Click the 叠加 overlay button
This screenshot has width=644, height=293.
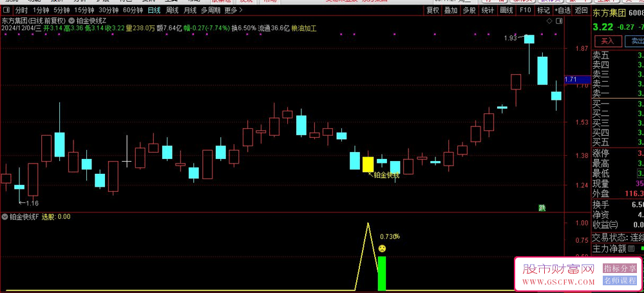[451, 10]
